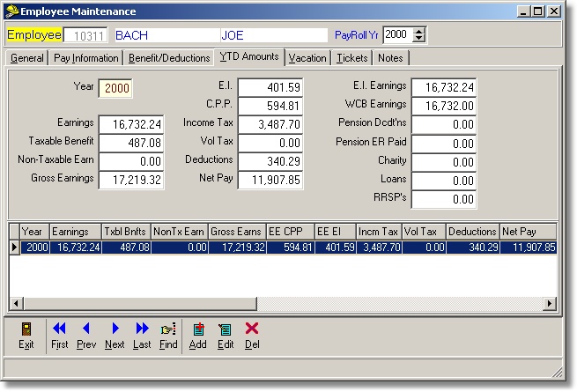Jump to First employee record
Image resolution: width=577 pixels, height=392 pixels.
pos(59,335)
